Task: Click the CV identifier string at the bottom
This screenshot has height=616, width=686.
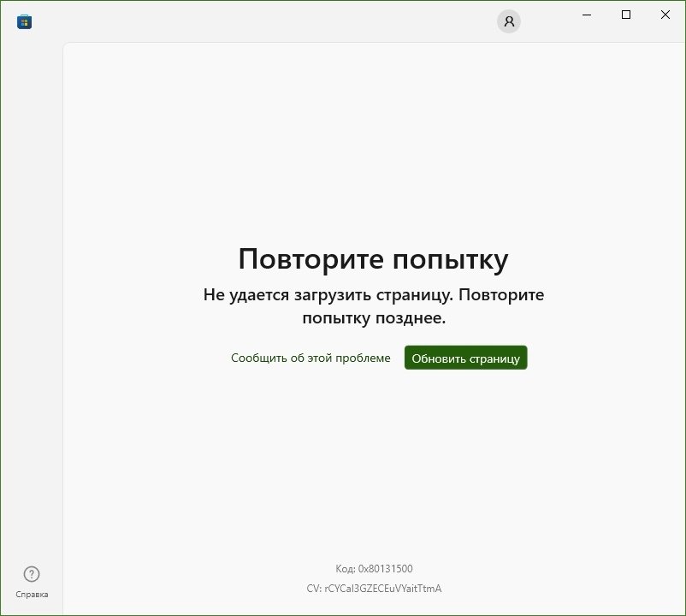Action: pos(374,589)
